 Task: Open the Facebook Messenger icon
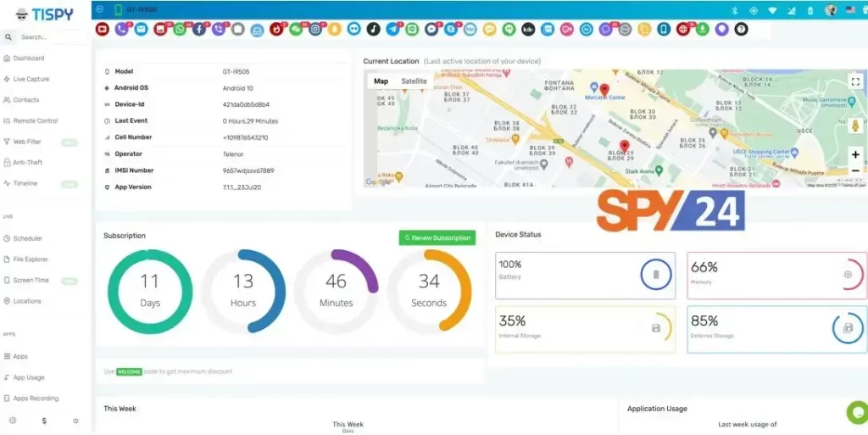point(431,29)
